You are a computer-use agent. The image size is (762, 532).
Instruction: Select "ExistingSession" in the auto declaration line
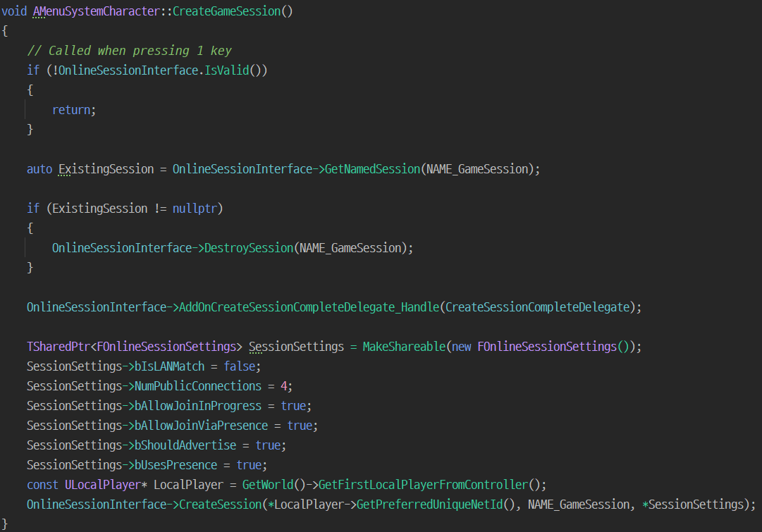pyautogui.click(x=106, y=169)
